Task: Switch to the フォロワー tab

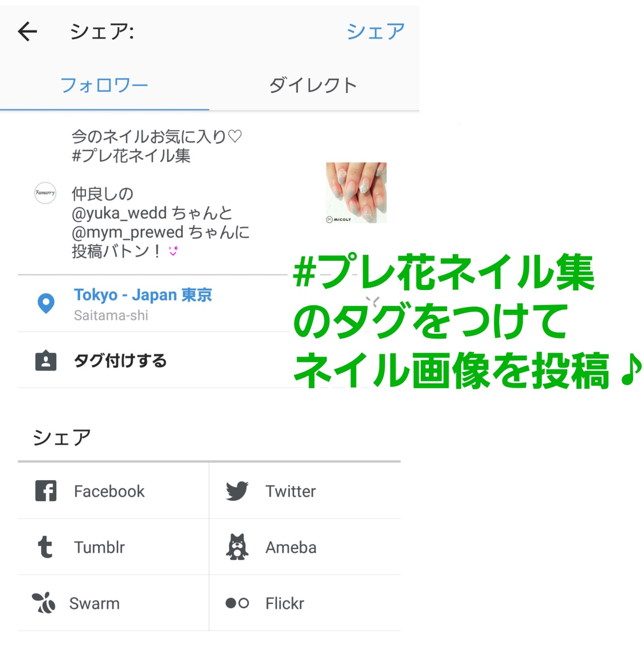Action: tap(104, 85)
